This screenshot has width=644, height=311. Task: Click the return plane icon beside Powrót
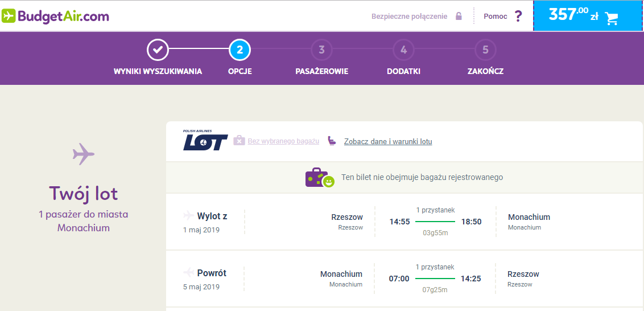point(188,272)
